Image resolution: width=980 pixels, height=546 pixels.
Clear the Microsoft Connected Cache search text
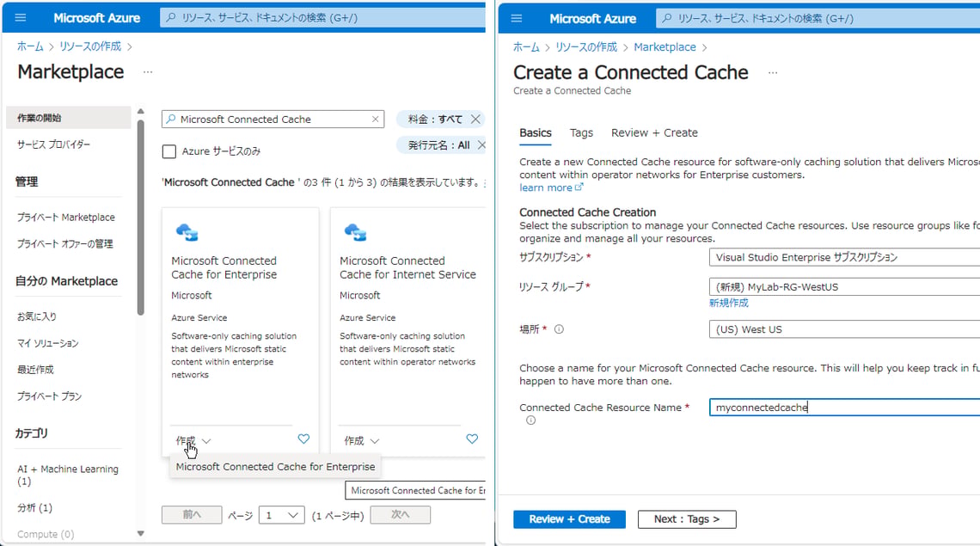375,119
